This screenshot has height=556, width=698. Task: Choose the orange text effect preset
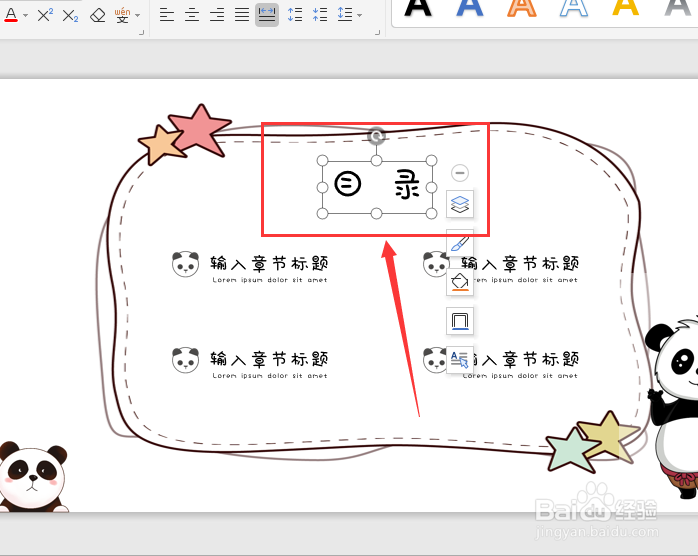522,8
